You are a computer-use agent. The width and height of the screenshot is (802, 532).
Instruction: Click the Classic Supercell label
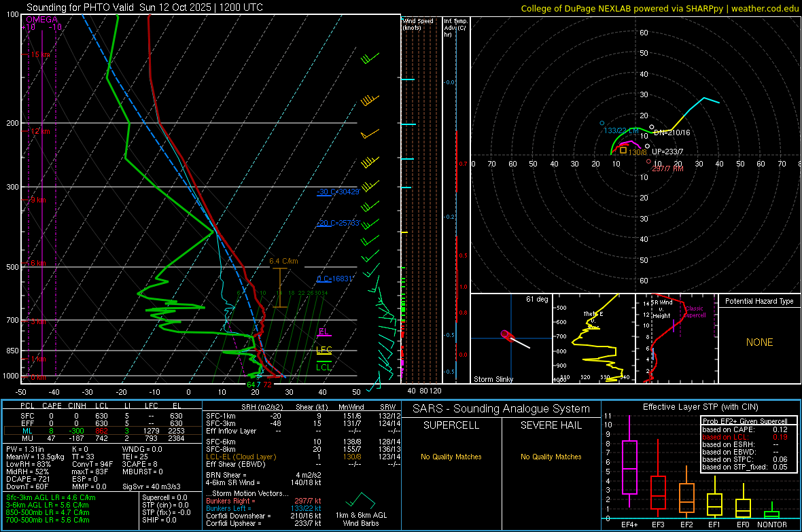pos(695,312)
